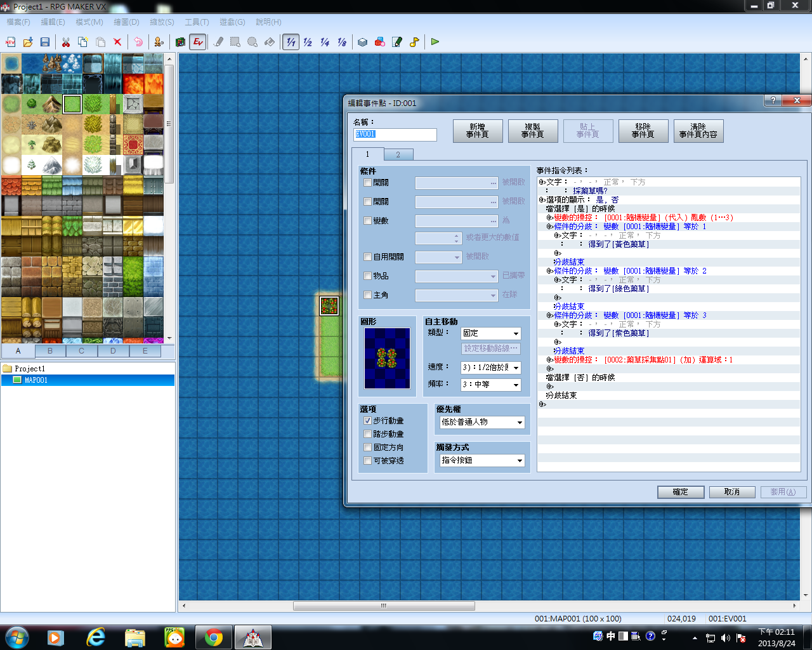Expand the 優先權 priority dropdown
Viewport: 812px width, 650px height.
[x=482, y=422]
